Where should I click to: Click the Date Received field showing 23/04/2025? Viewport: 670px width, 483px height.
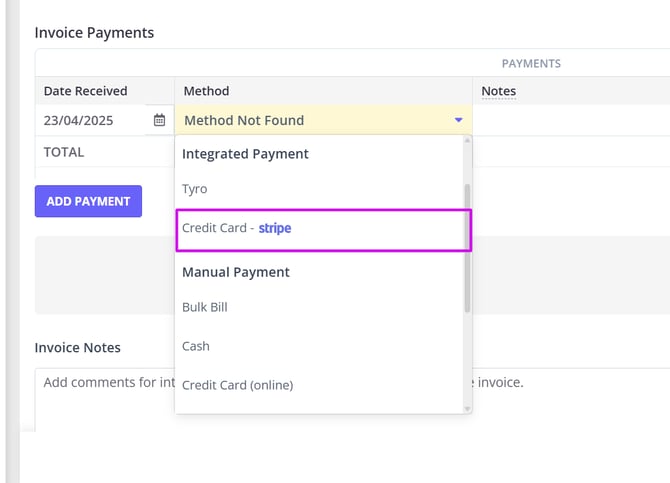pos(90,120)
